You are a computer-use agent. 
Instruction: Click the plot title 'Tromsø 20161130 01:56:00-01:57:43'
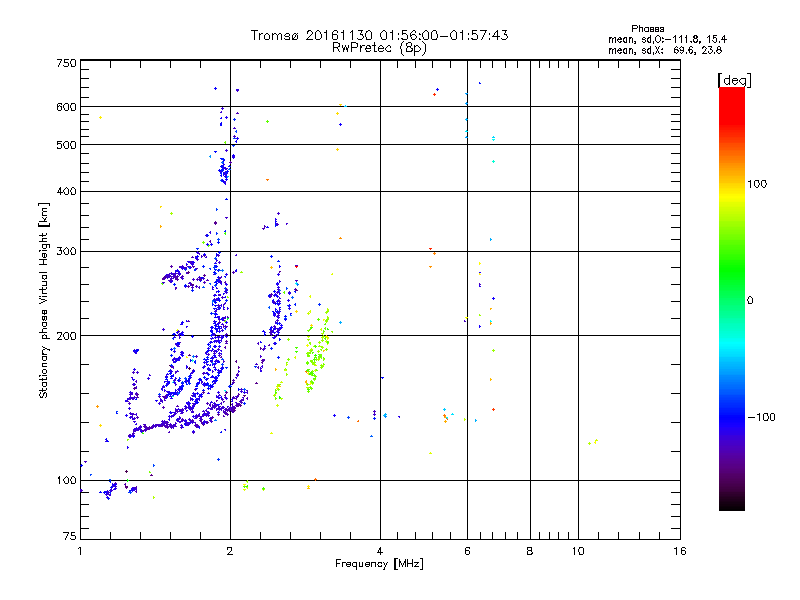pos(379,35)
